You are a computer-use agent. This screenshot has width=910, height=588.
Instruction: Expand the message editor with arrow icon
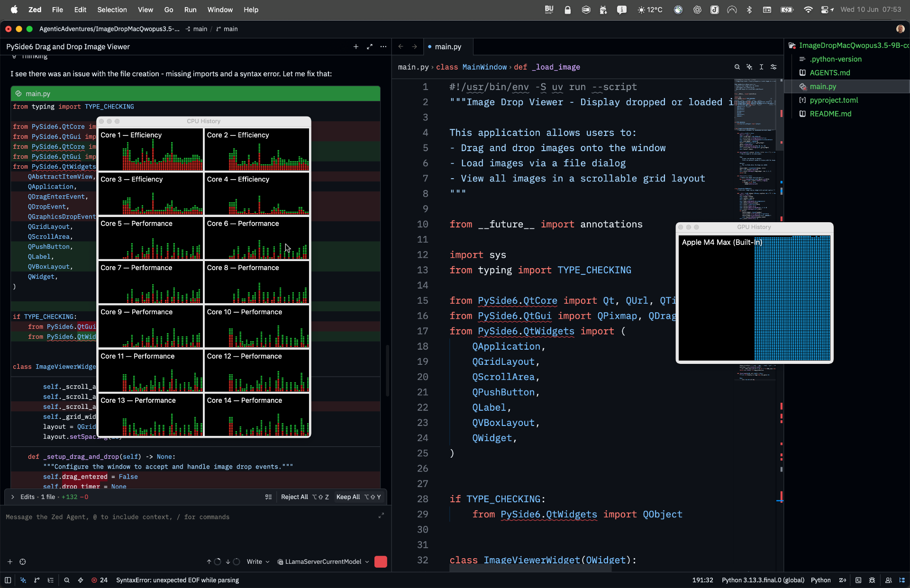(381, 516)
